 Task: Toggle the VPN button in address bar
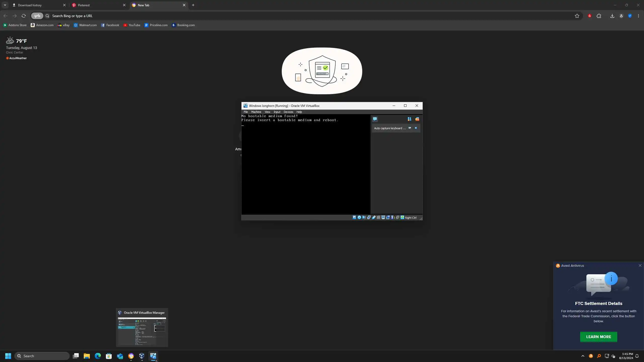(37, 16)
